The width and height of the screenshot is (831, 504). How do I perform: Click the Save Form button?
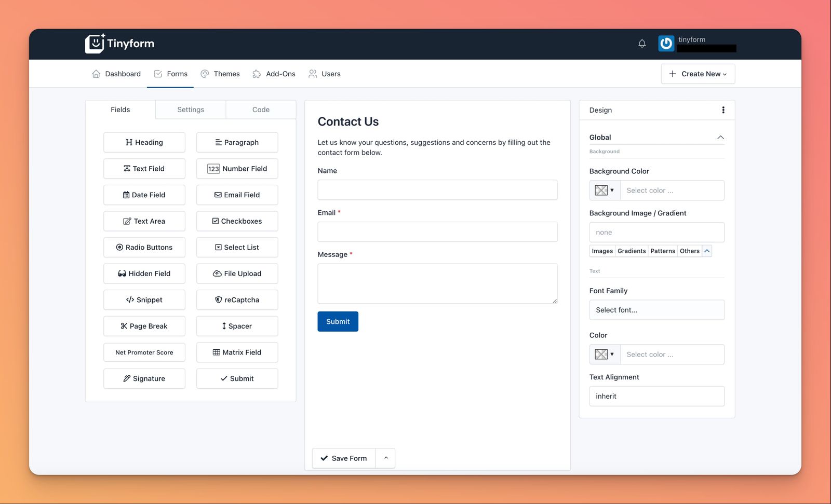pos(343,458)
